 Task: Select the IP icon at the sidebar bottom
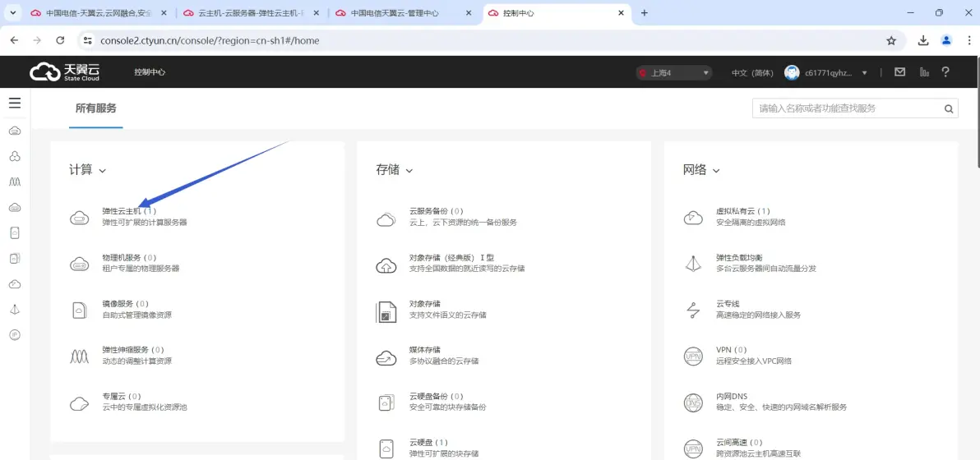[15, 335]
